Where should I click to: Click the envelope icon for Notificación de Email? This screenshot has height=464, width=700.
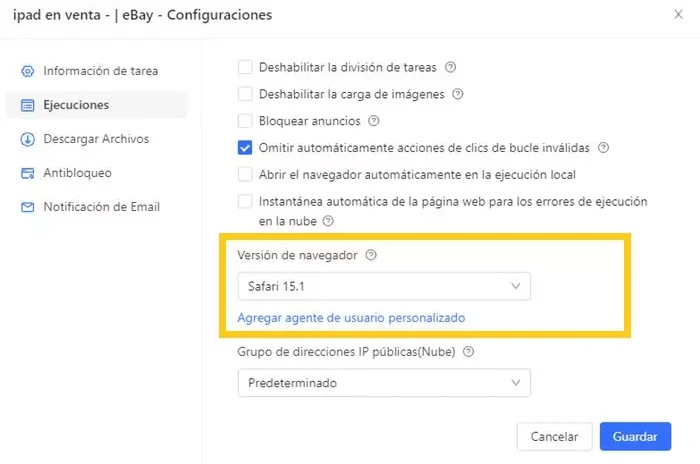tap(28, 207)
